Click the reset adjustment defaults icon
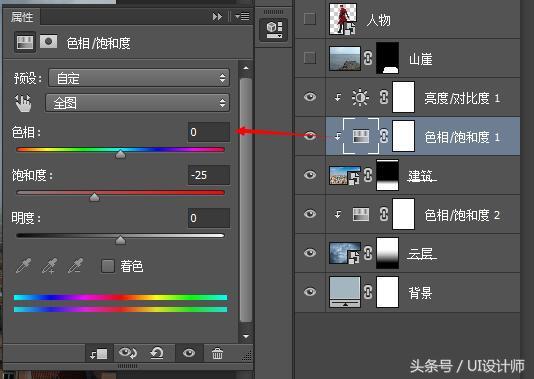The image size is (534, 379). click(157, 353)
